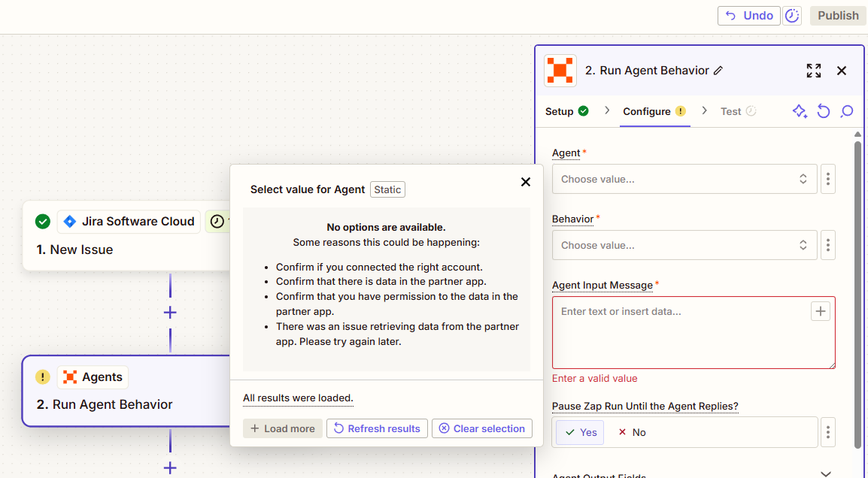Open the comment bubble icon in panel toolbar
Screen dimensions: 868x478
click(847, 111)
